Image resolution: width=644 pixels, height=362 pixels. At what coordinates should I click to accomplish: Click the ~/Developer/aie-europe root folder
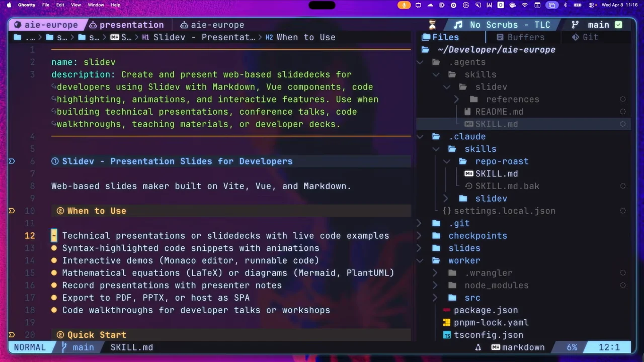(x=489, y=50)
